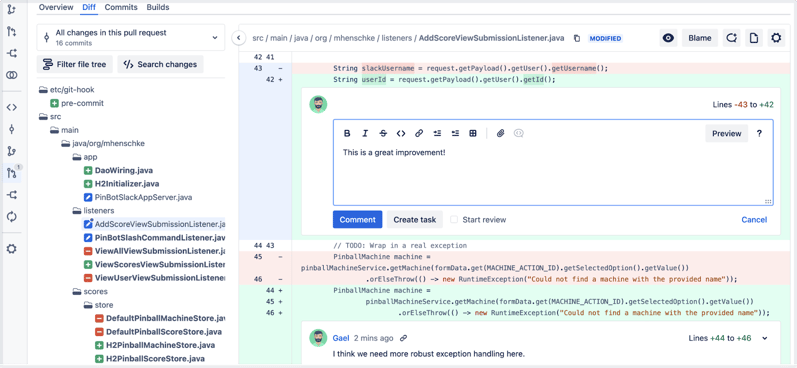797x368 pixels.
Task: Copy the file path to clipboard
Action: [x=577, y=38]
